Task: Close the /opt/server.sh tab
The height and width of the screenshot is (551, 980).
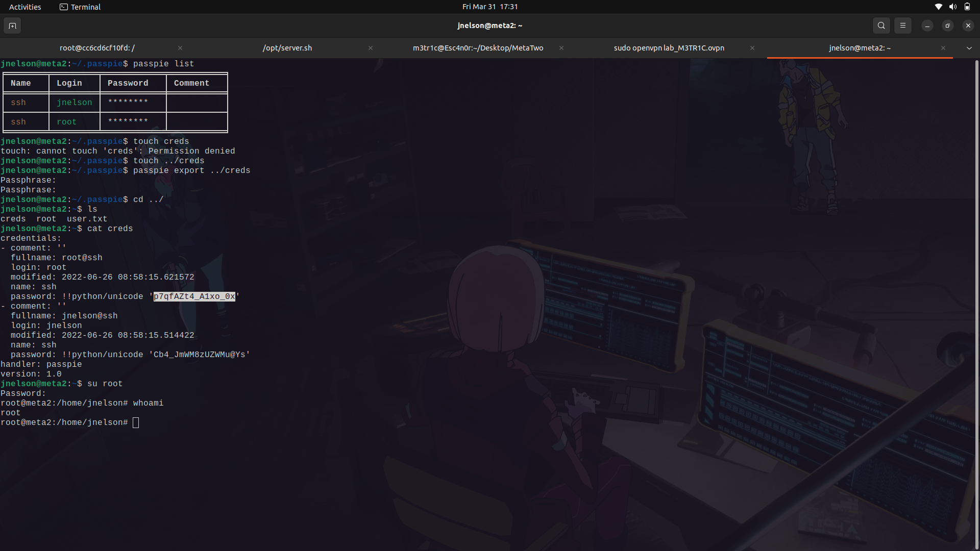Action: coord(371,48)
